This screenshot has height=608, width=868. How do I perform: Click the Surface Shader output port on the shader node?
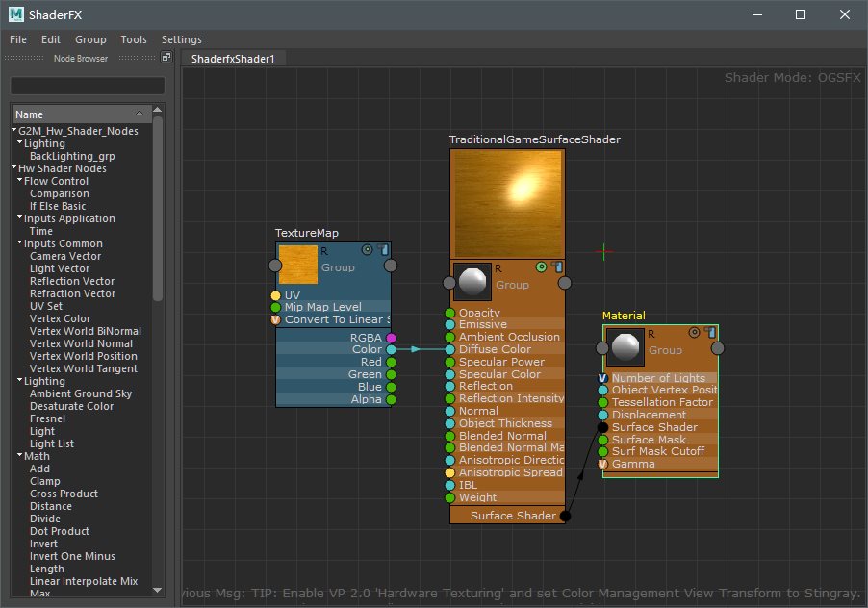click(x=565, y=516)
